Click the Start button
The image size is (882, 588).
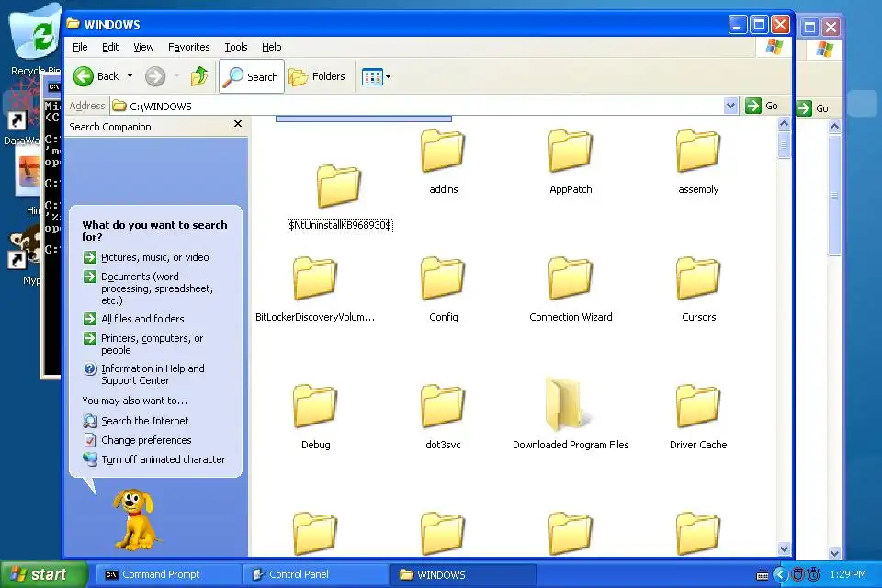coord(44,574)
